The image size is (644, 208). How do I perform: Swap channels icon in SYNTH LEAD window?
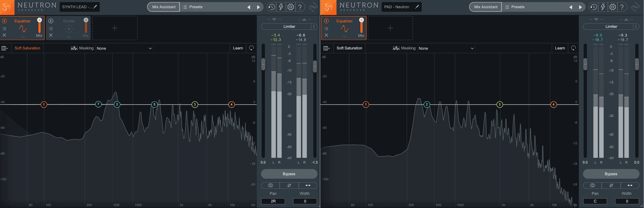point(308,185)
